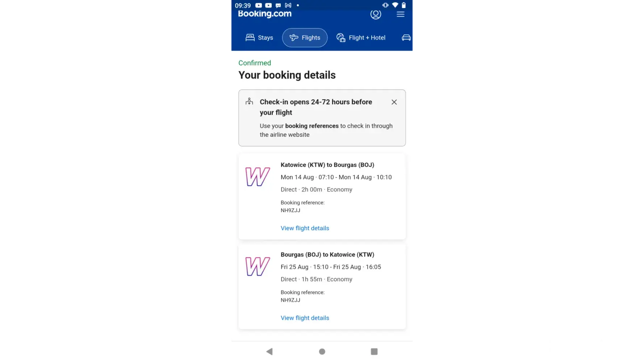Viewport: 644px width, 362px height.
Task: View flight details for Bourgas to Katowice
Action: click(x=305, y=318)
